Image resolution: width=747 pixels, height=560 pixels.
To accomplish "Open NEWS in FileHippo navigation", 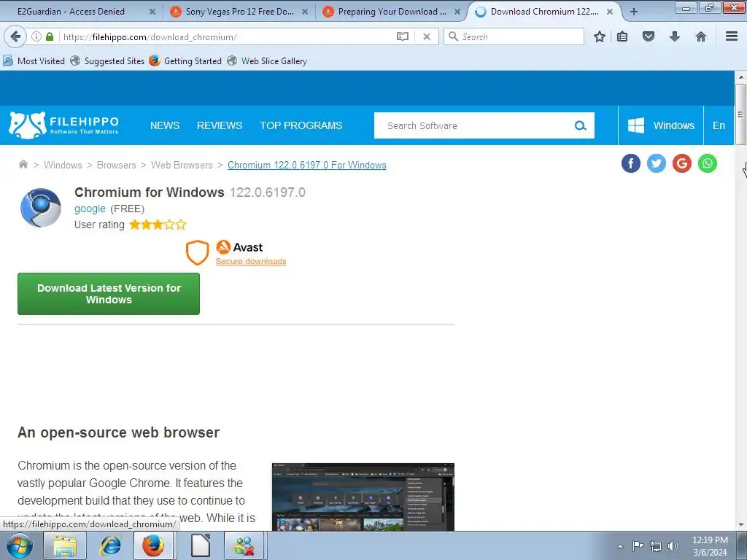I will (x=165, y=125).
